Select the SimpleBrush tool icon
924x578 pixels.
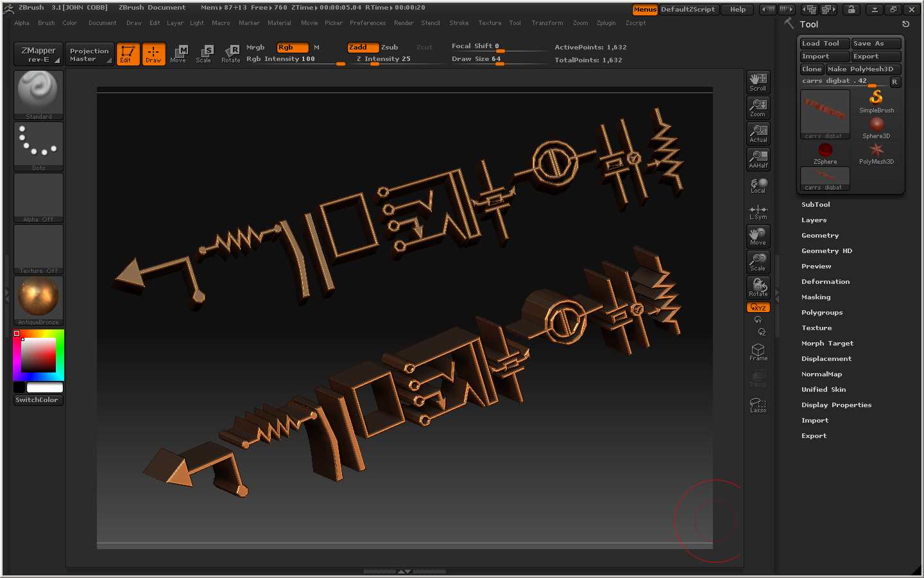877,101
